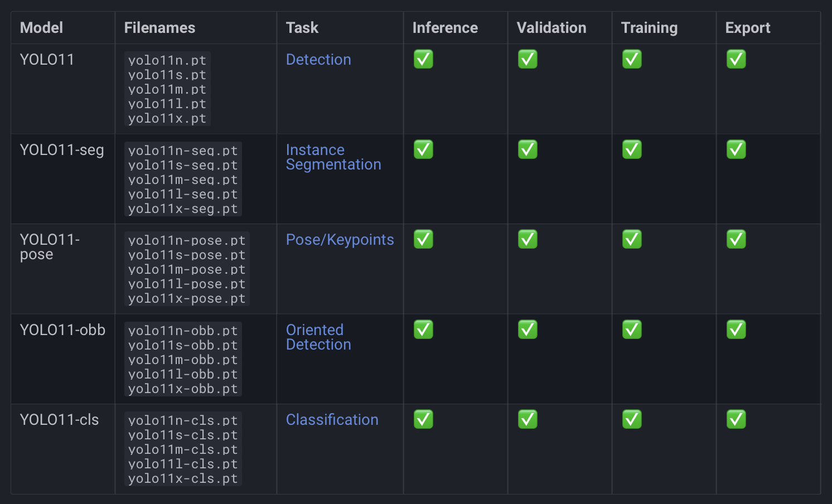832x504 pixels.
Task: Click YOLO11-seg Validation check mark
Action: (x=528, y=149)
